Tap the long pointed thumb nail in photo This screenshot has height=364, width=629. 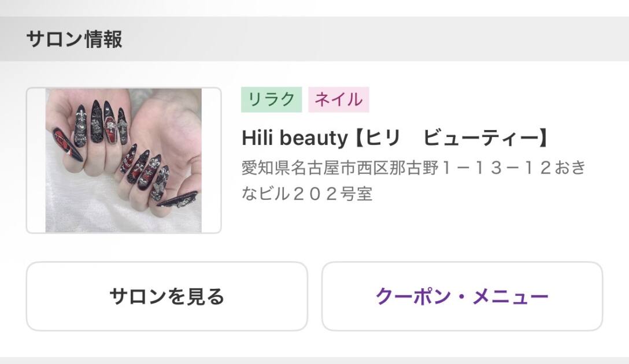click(68, 144)
